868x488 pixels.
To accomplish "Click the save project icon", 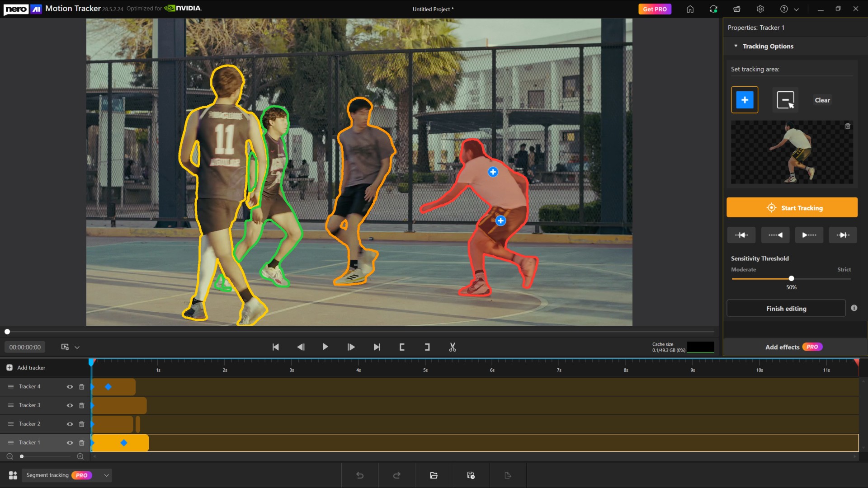I will (471, 475).
